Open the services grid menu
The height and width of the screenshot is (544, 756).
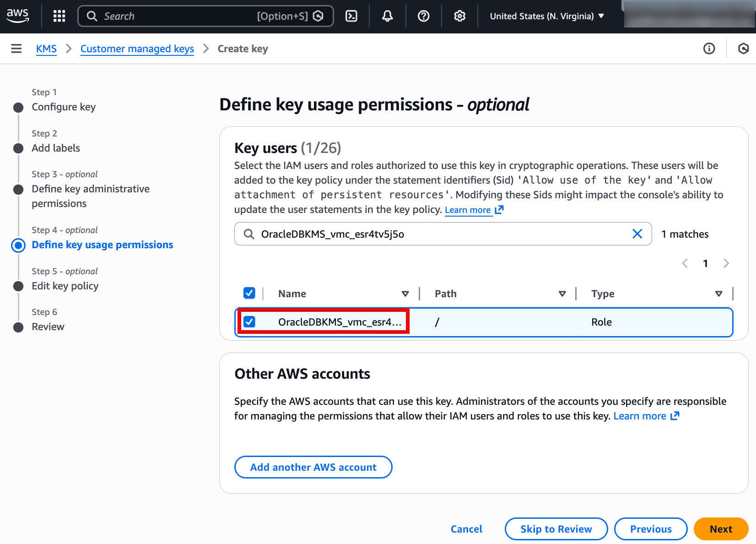(x=59, y=16)
